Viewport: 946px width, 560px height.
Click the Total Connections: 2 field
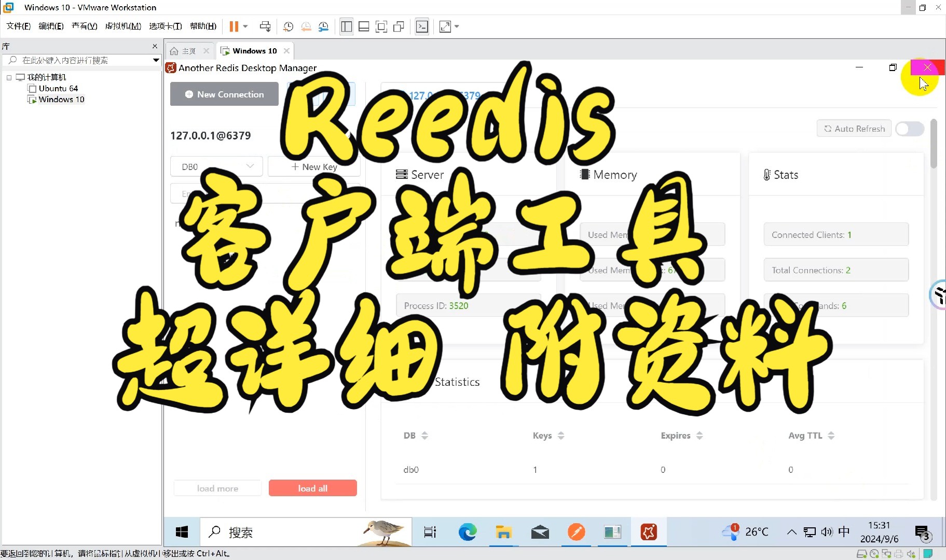coord(836,270)
